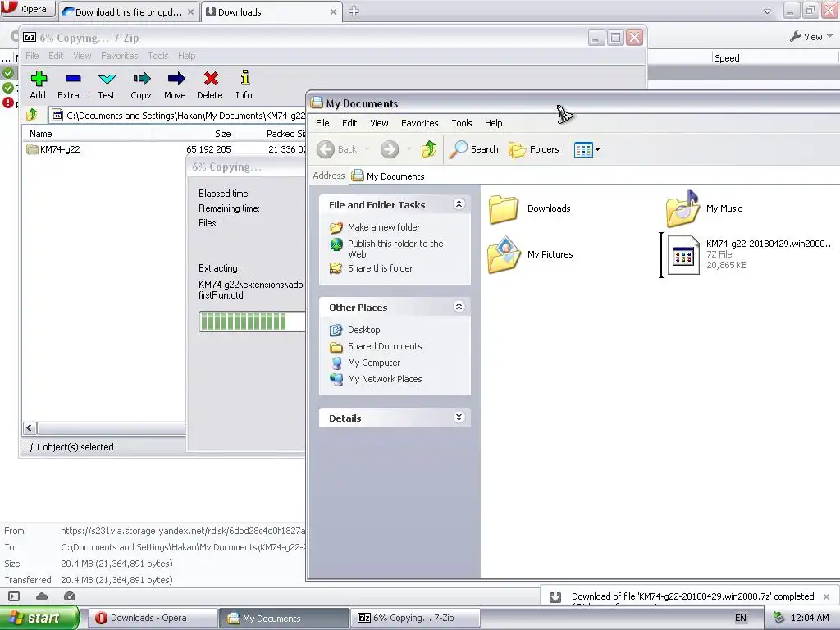
Task: Click the Forward arrow in My Documents
Action: click(390, 149)
